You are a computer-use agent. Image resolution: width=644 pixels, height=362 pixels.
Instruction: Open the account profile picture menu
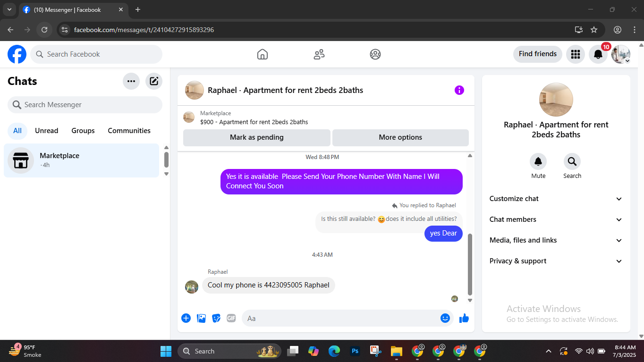pos(621,54)
